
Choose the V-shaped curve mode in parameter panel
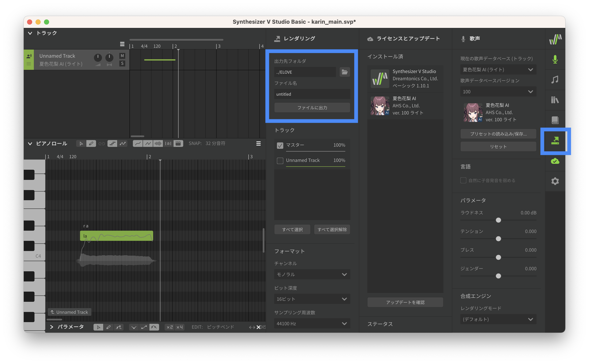(x=134, y=327)
